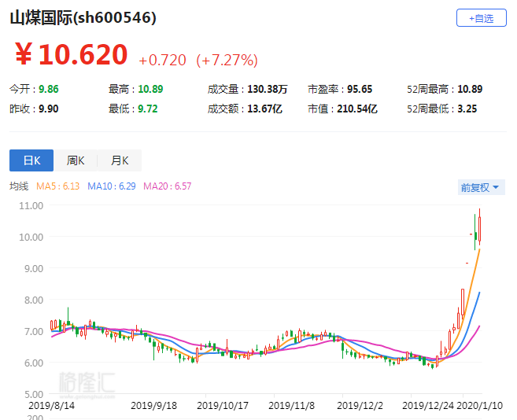Click the 市盈率 value 95.65
Viewport: 517px width, 420px height.
pyautogui.click(x=360, y=89)
